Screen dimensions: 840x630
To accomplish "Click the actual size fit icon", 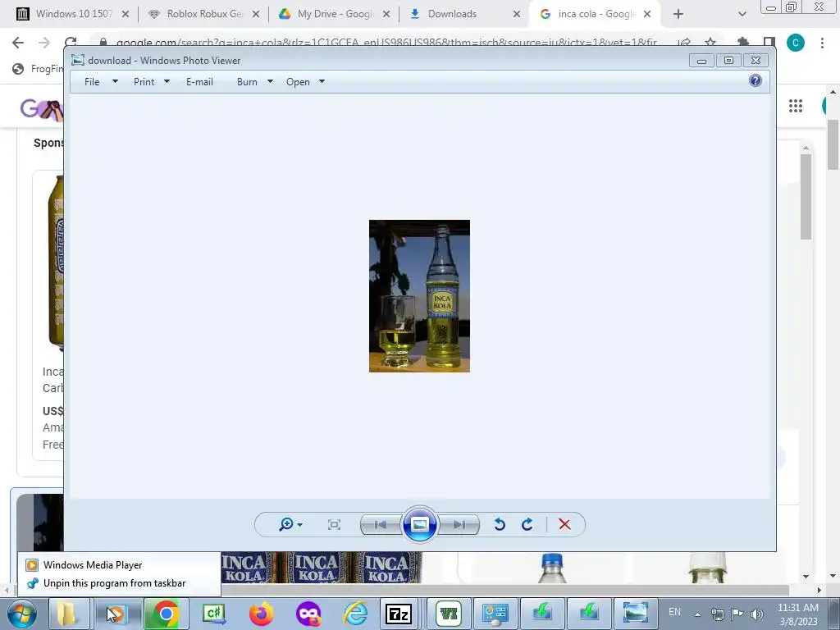I will pos(334,524).
